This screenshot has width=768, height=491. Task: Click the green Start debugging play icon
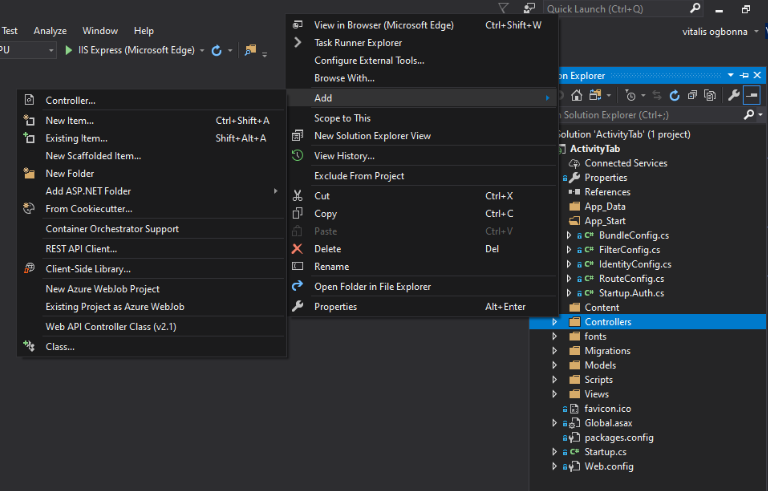(69, 50)
